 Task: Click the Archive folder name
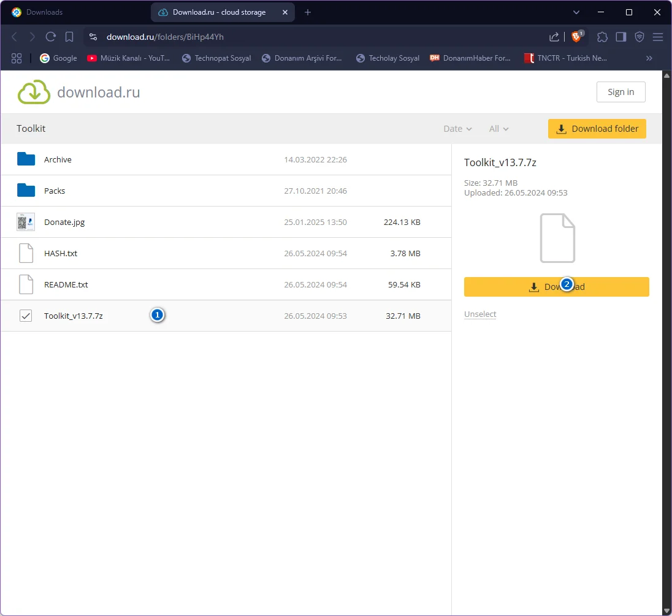58,159
